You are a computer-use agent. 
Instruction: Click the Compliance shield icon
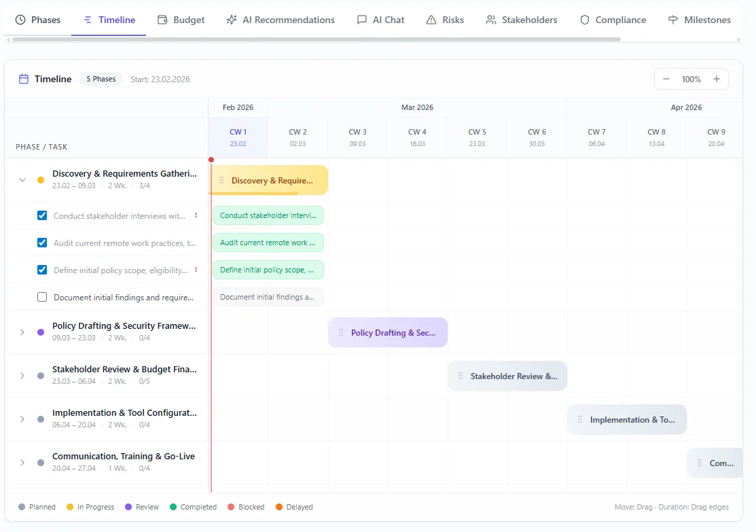point(585,20)
